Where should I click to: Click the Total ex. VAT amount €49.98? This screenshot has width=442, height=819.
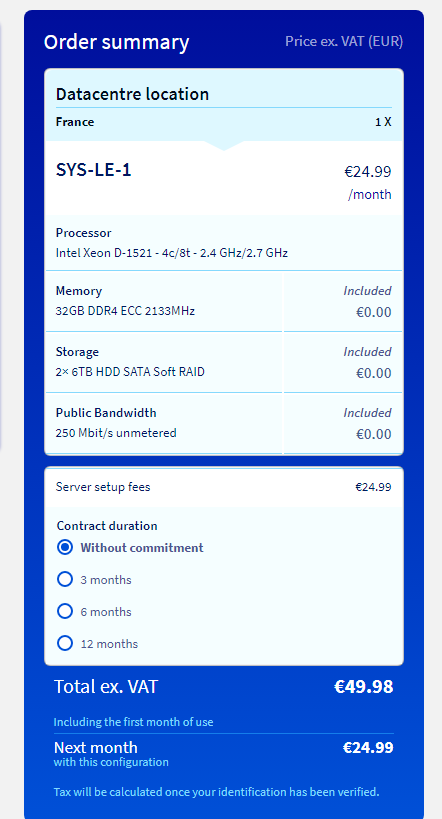(364, 686)
